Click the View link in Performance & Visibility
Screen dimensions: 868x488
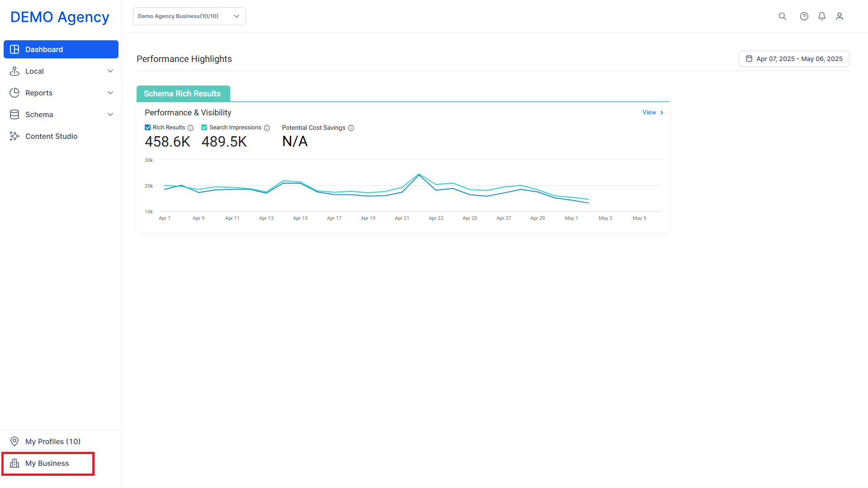pos(653,112)
